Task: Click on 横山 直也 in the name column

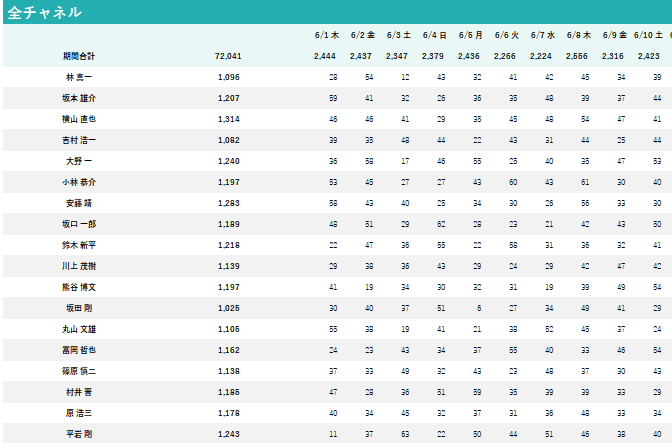Action: [x=77, y=119]
